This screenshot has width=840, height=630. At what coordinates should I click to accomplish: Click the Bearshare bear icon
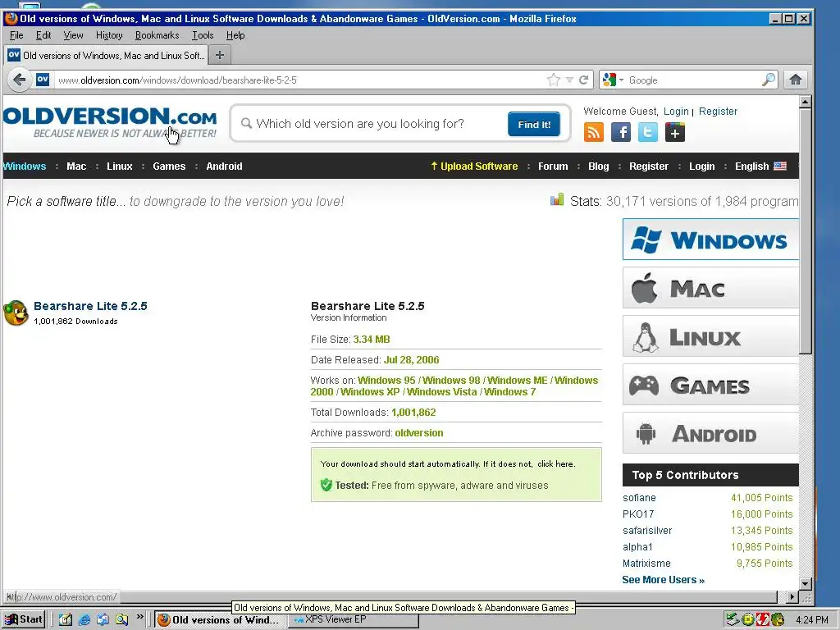[x=16, y=313]
